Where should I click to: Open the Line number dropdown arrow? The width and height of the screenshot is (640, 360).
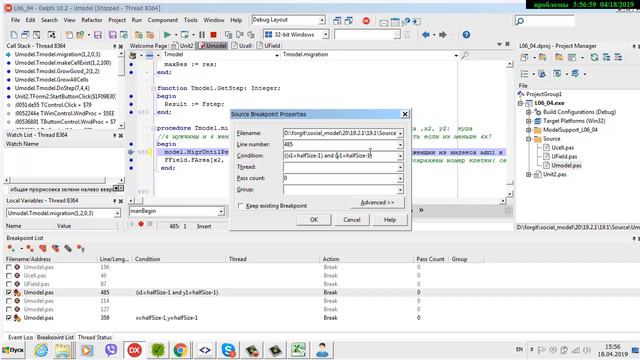(400, 144)
